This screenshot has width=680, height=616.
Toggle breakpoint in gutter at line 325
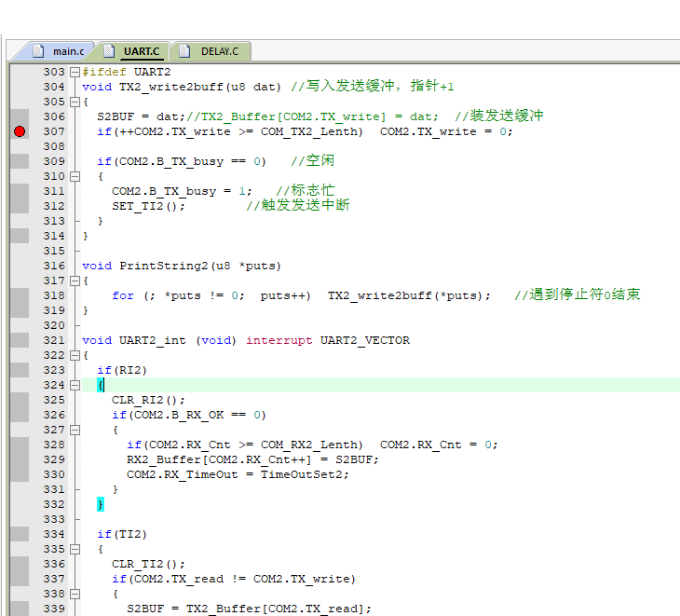click(20, 400)
